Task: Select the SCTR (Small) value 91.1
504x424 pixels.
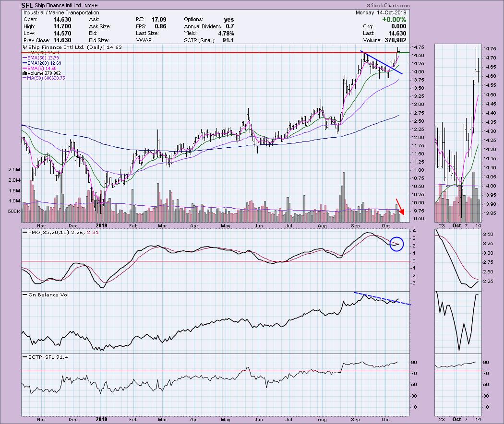Action: click(x=228, y=40)
